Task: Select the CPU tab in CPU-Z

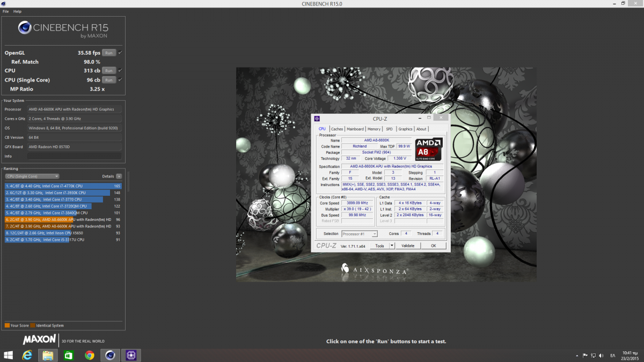Action: tap(322, 129)
